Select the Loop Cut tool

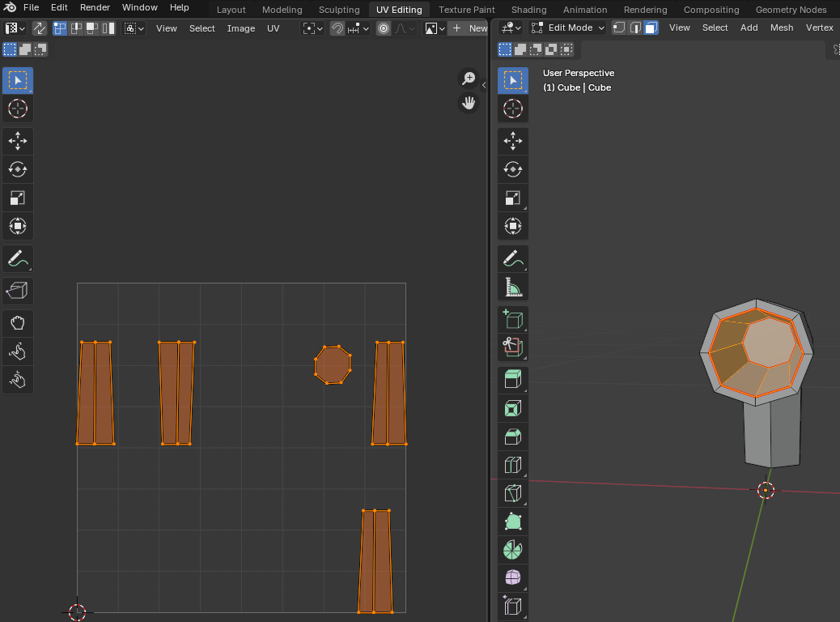pos(512,464)
